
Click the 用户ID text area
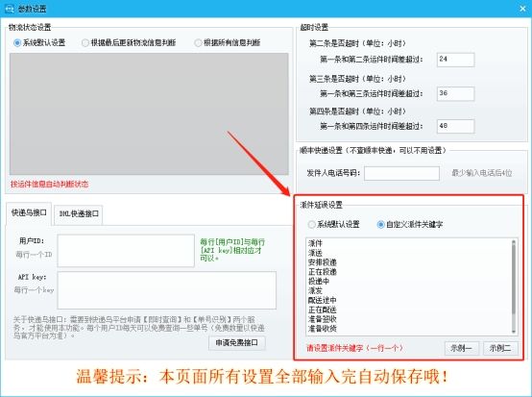coord(126,251)
